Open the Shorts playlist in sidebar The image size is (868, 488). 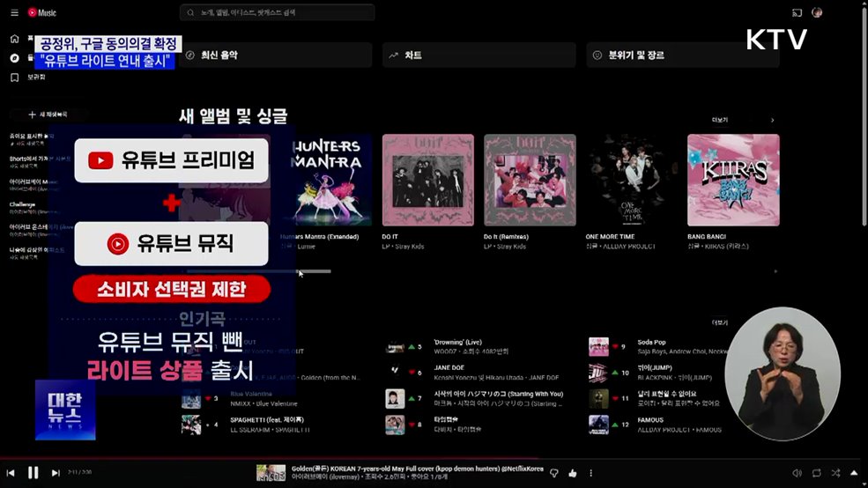(x=40, y=162)
